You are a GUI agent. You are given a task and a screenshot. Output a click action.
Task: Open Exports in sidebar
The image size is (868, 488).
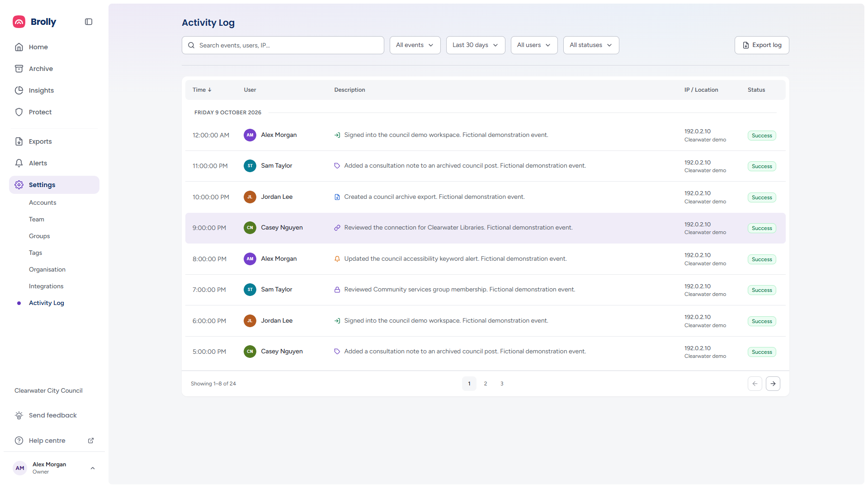[54, 141]
